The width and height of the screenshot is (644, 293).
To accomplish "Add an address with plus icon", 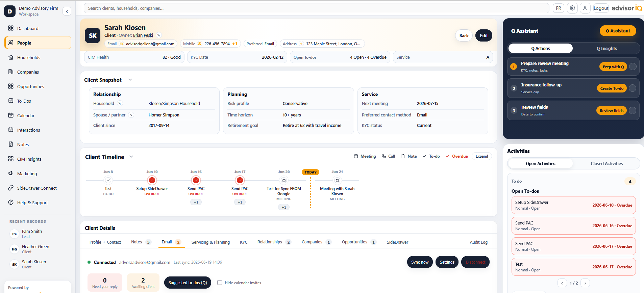I will pos(301,44).
